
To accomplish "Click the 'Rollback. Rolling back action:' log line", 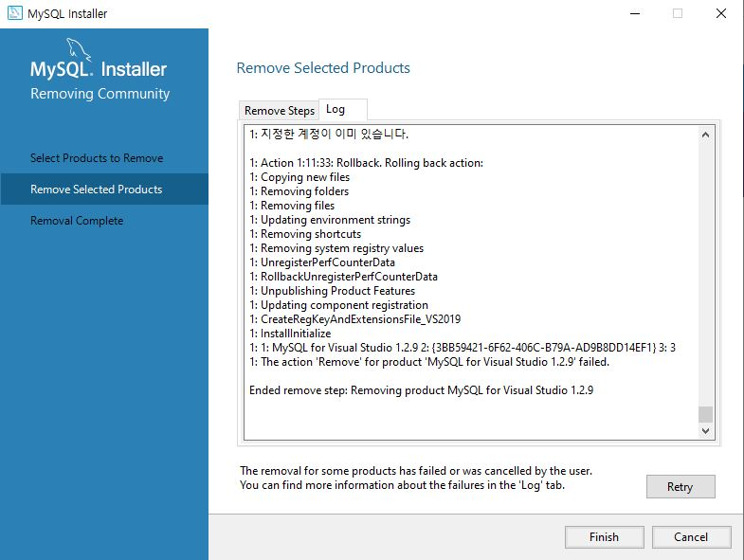I will [366, 163].
